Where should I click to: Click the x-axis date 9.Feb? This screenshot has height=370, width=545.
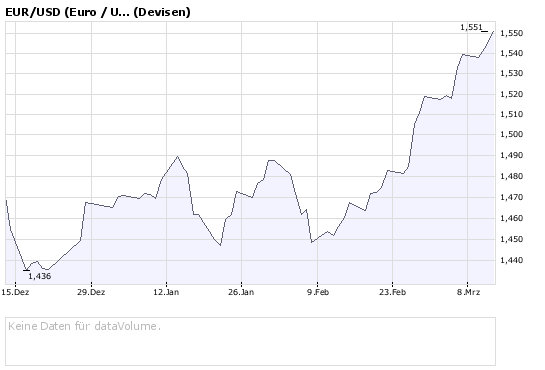coord(318,292)
